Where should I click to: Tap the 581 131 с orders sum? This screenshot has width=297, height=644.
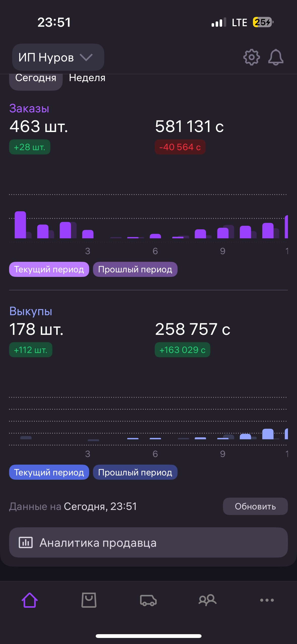189,126
